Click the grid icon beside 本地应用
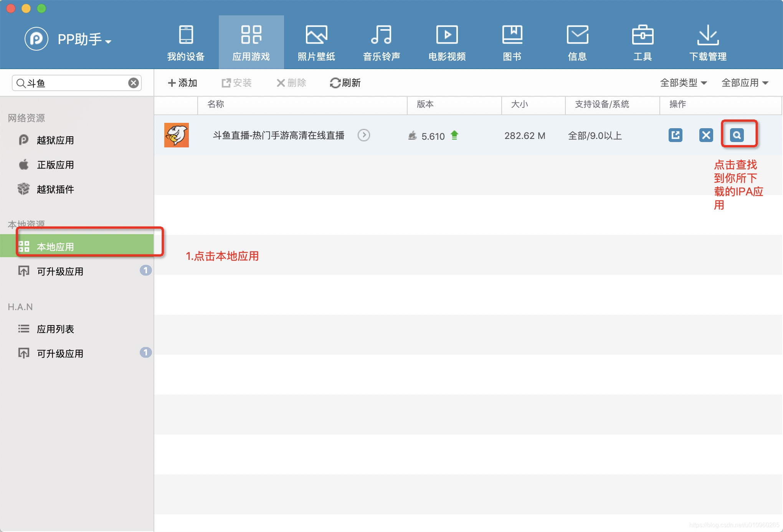This screenshot has height=532, width=783. point(24,246)
